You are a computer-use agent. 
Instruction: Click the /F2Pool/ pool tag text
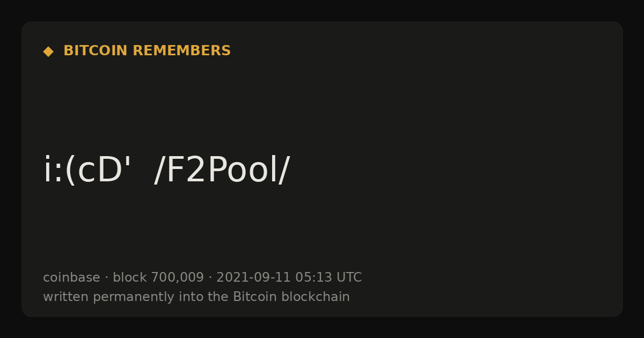[x=222, y=171]
